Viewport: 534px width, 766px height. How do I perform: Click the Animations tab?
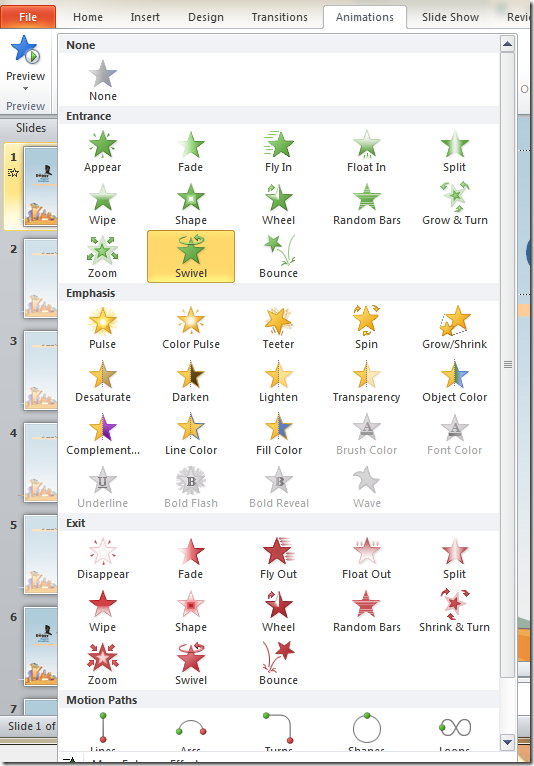(x=365, y=17)
